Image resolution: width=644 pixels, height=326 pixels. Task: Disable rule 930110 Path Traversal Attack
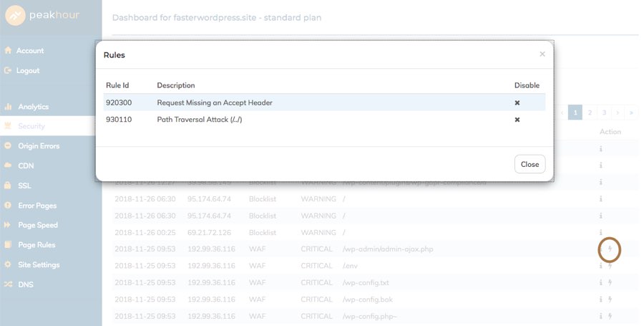click(517, 120)
